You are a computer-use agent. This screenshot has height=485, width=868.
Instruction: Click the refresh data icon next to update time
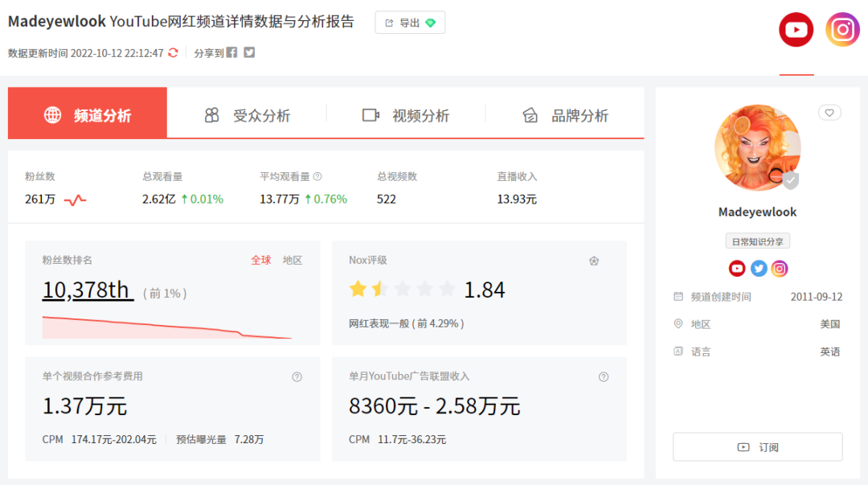coord(174,52)
